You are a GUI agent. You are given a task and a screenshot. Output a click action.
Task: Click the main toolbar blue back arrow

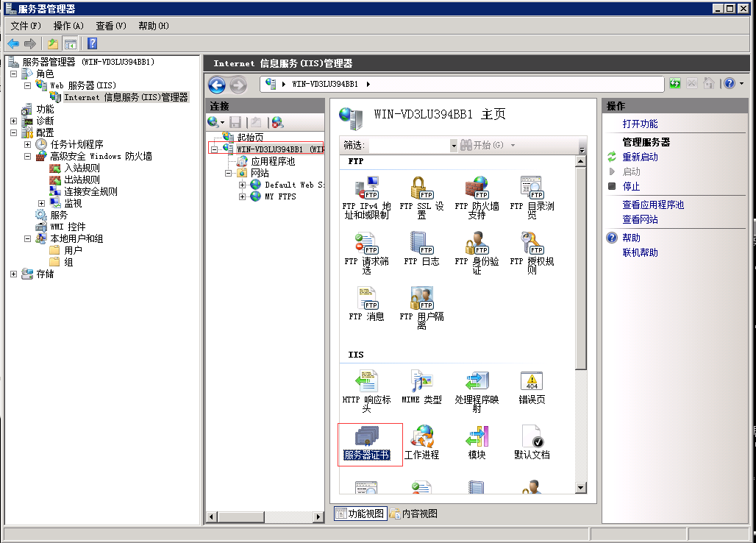coord(13,44)
